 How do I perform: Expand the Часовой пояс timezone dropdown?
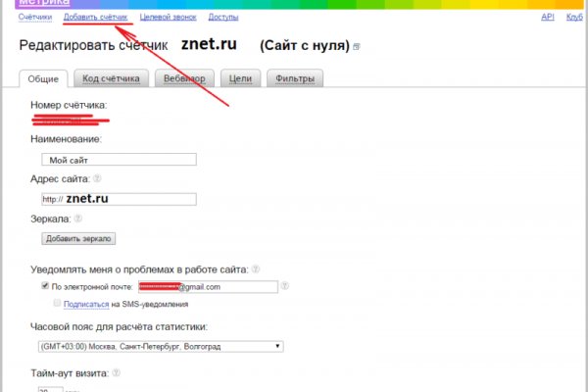pos(161,346)
